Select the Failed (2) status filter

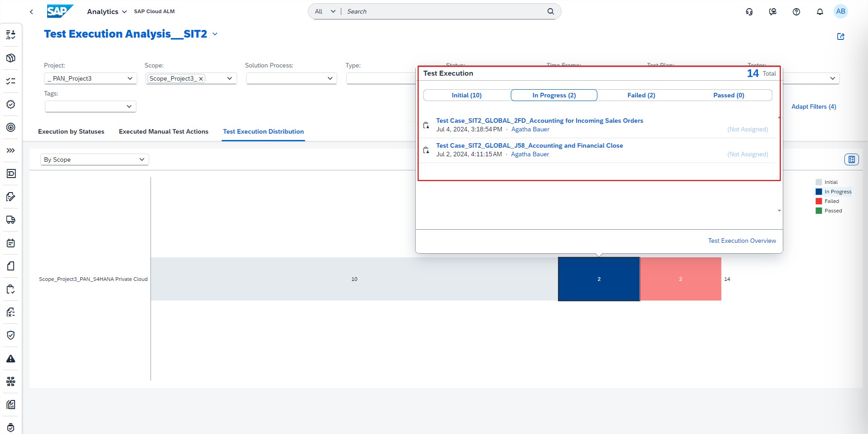641,95
